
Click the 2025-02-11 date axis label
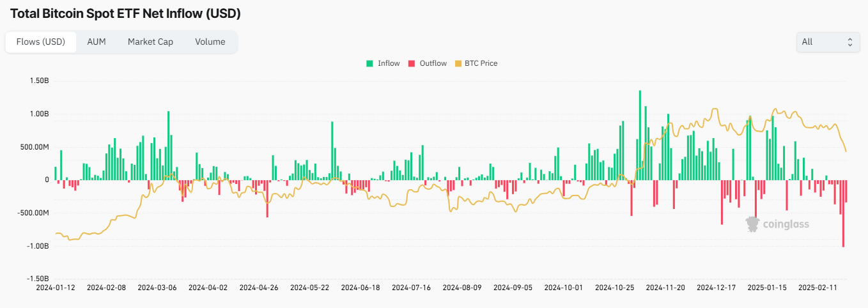click(819, 288)
